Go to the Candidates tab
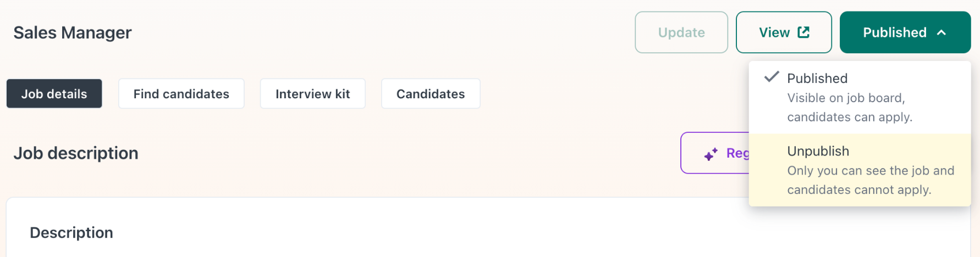Screen dimensions: 980x257 (x=431, y=94)
